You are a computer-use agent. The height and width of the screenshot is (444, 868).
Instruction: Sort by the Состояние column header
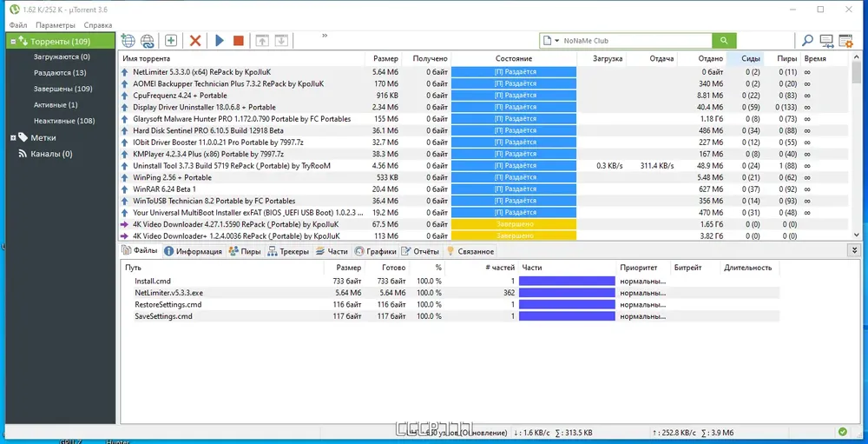[514, 58]
